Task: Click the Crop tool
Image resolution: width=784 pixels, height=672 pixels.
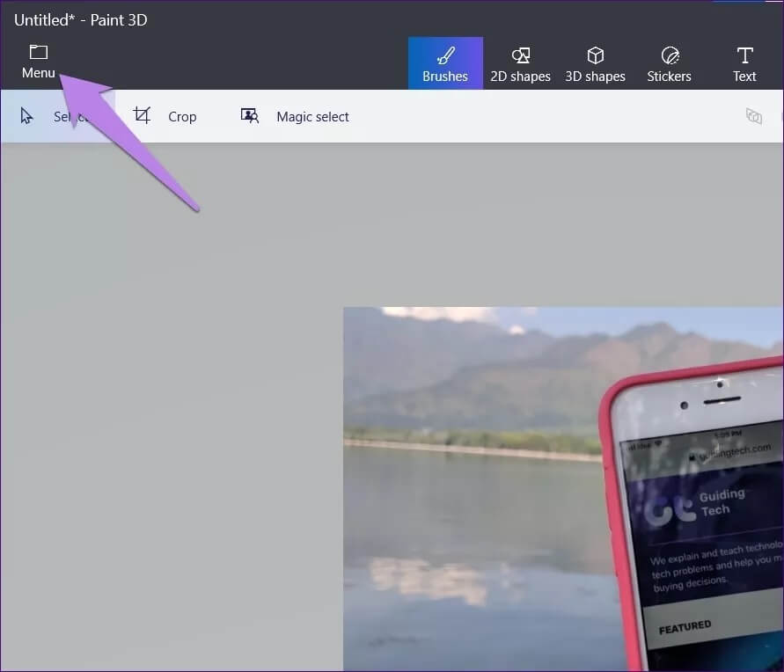Action: (x=165, y=116)
